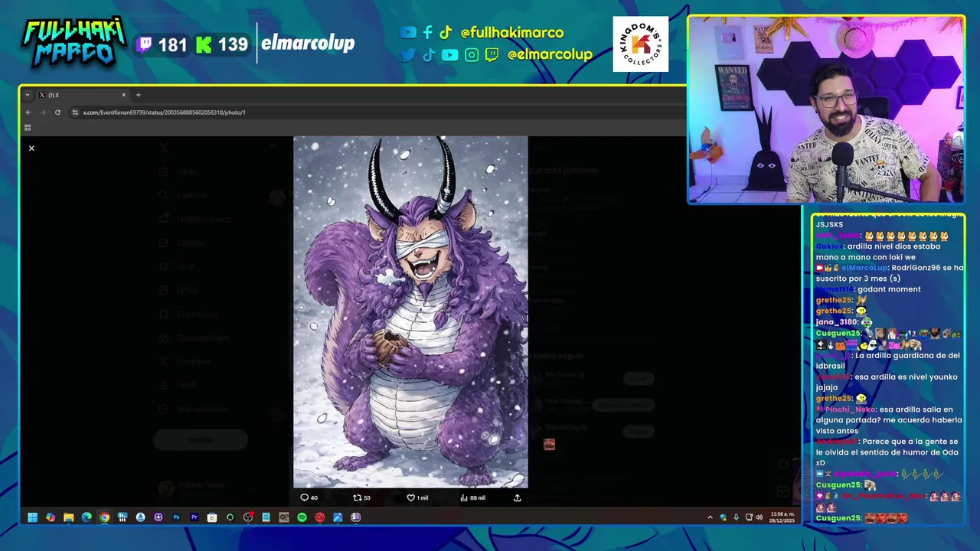Image resolution: width=980 pixels, height=551 pixels.
Task: Go back one page in Chrome
Action: click(28, 112)
